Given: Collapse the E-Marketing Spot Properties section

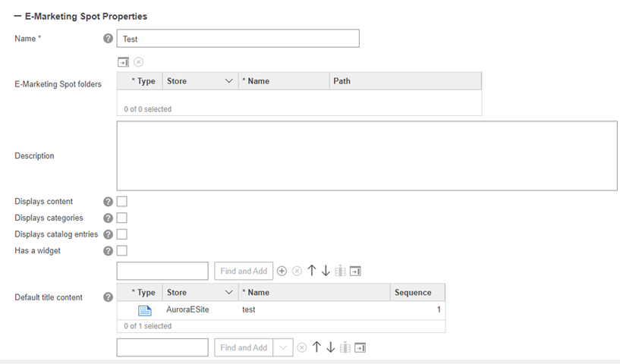Looking at the screenshot, I should pyautogui.click(x=18, y=16).
